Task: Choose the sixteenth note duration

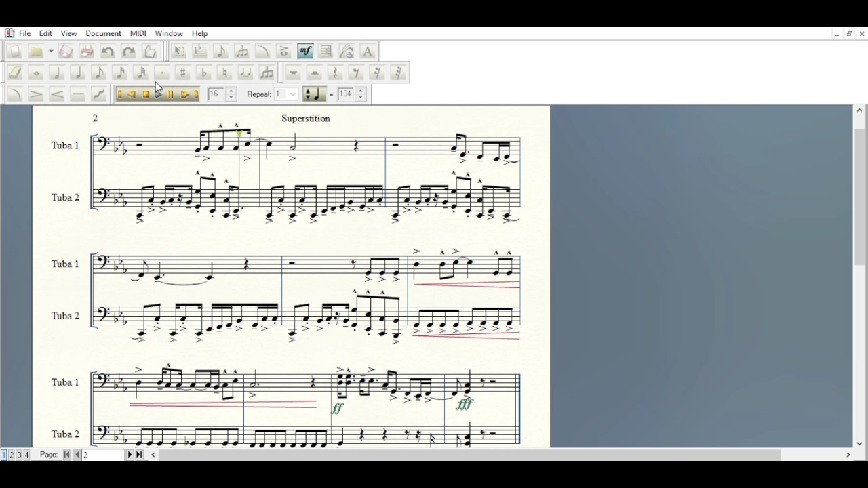Action: (x=120, y=73)
